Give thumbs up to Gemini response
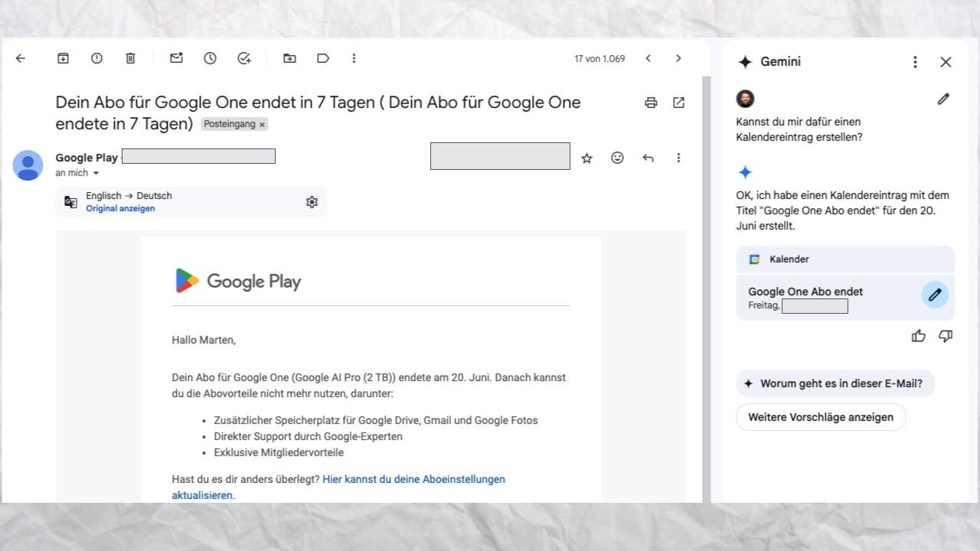The height and width of the screenshot is (551, 980). [x=919, y=336]
